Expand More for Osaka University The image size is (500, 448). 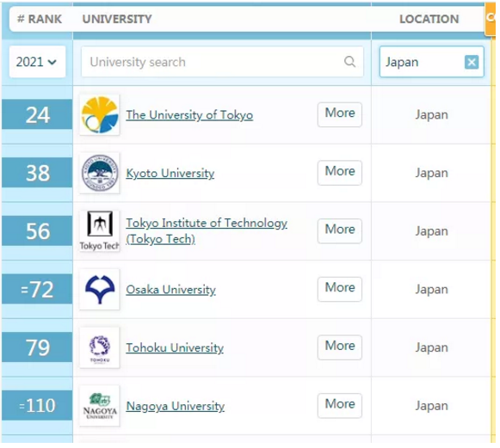(340, 289)
